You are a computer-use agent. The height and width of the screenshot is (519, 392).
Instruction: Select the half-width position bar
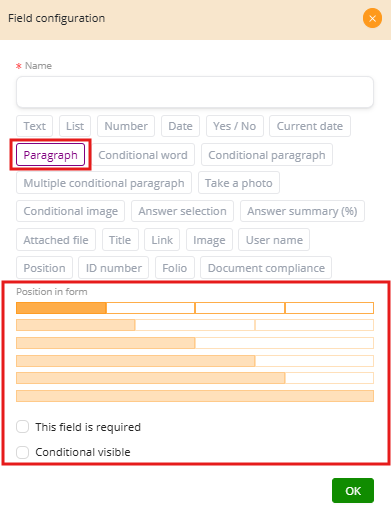(x=106, y=343)
